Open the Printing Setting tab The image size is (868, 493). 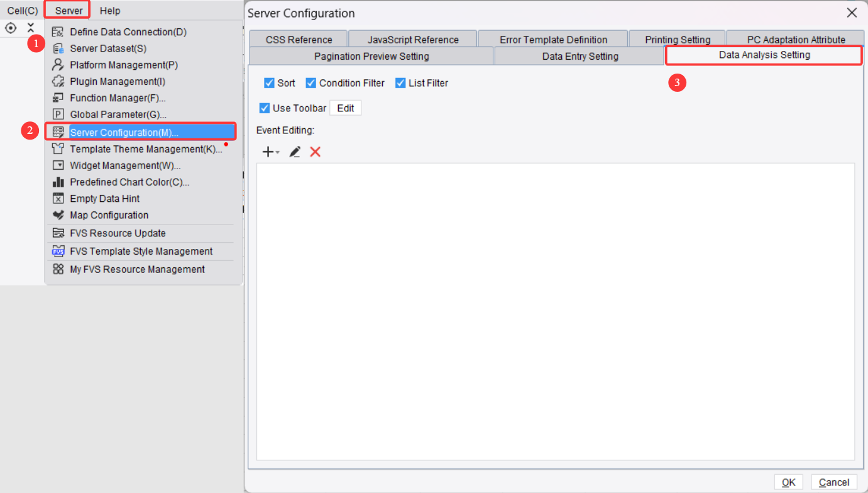pos(678,40)
